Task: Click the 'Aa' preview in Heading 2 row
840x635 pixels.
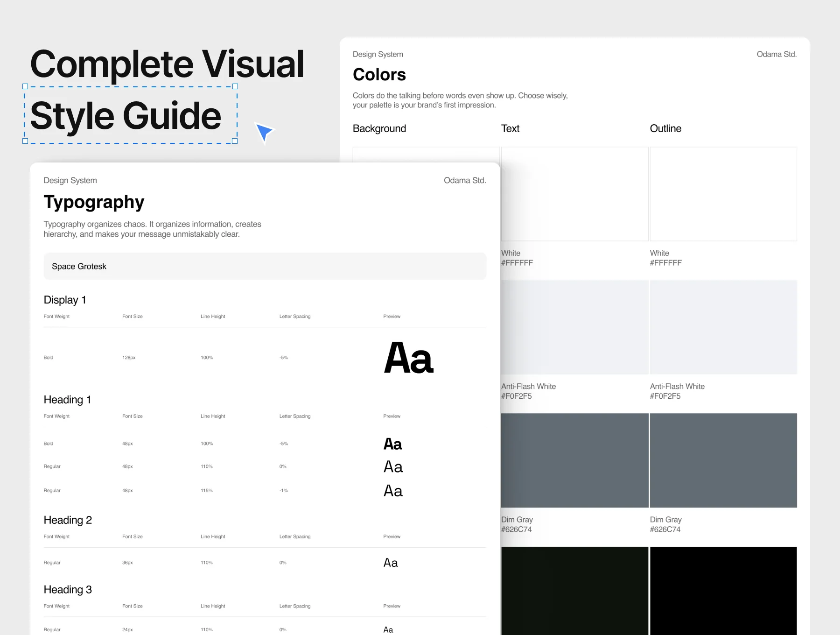Action: (391, 563)
